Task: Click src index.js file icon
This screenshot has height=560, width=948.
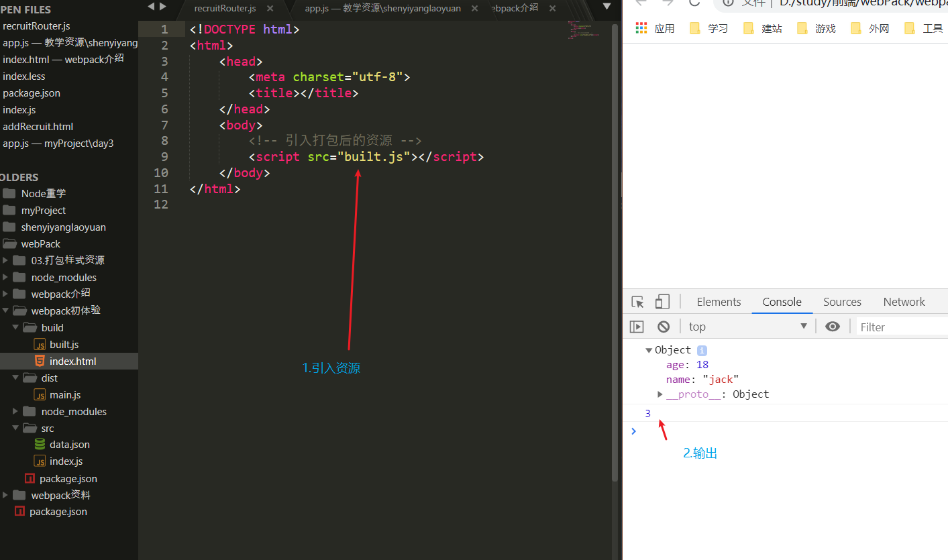Action: click(x=40, y=461)
